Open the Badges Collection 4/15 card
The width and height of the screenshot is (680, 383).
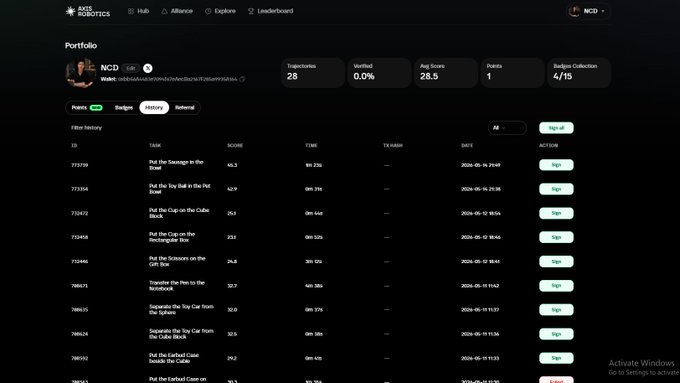(579, 73)
